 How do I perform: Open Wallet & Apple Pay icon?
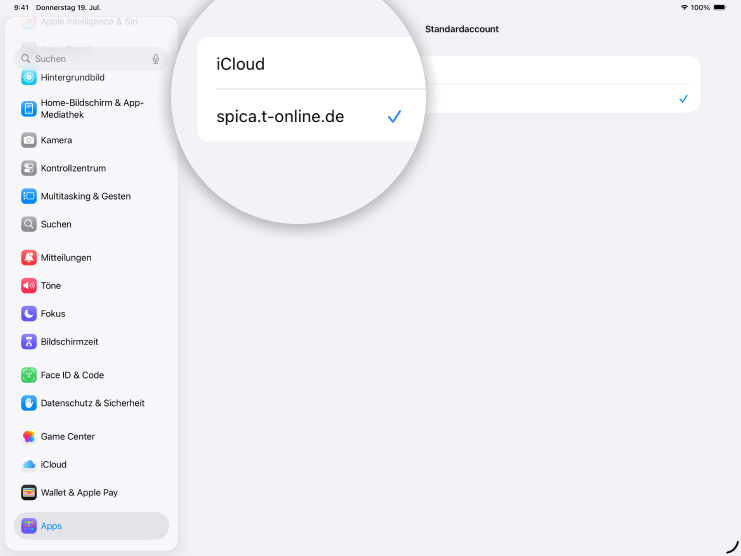pyautogui.click(x=29, y=492)
